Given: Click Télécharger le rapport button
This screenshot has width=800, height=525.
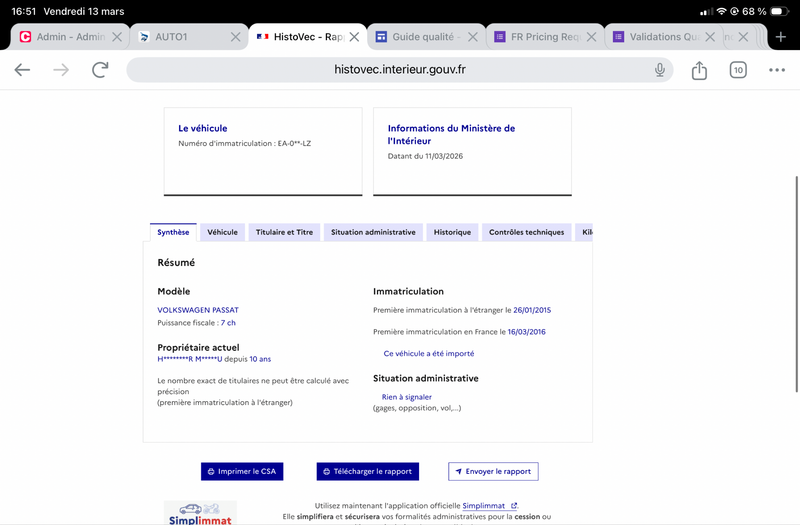Looking at the screenshot, I should (367, 471).
